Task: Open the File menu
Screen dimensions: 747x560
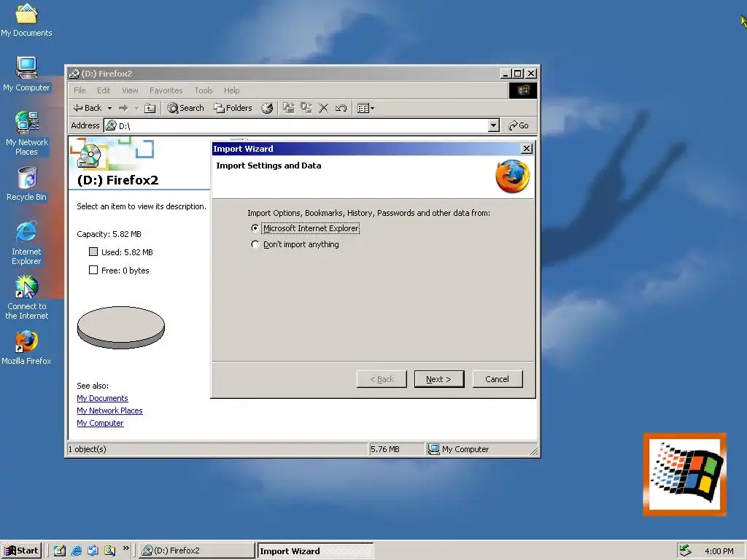Action: (80, 90)
